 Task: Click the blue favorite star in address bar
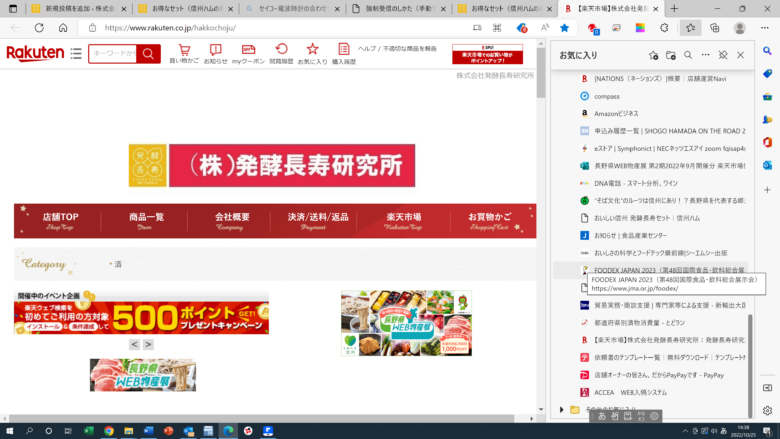pyautogui.click(x=564, y=28)
